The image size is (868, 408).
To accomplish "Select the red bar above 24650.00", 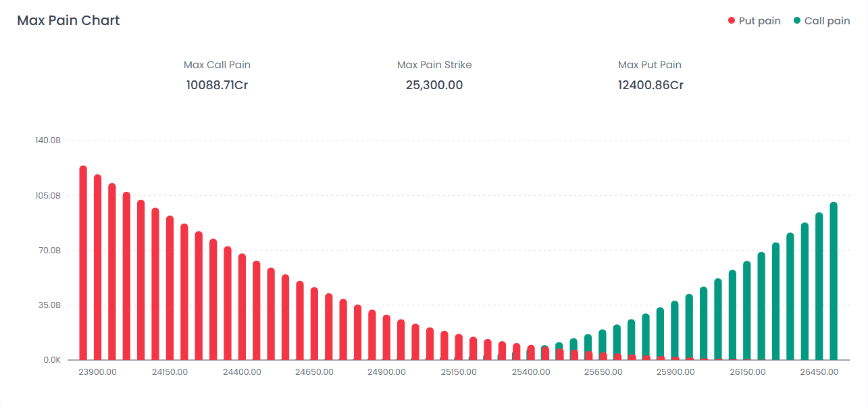I will coord(314,324).
